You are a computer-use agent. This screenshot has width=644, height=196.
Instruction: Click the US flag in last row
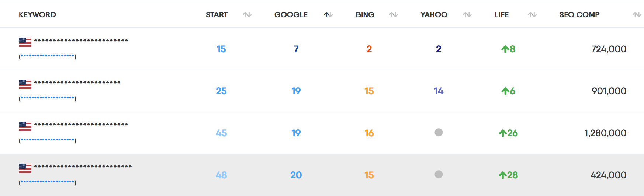[x=25, y=168]
